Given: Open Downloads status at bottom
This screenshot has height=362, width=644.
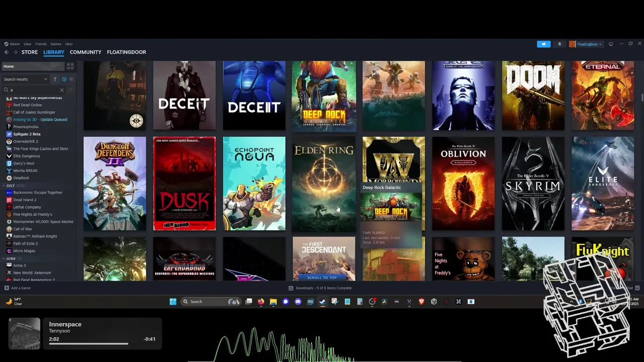Looking at the screenshot, I should pos(320,288).
